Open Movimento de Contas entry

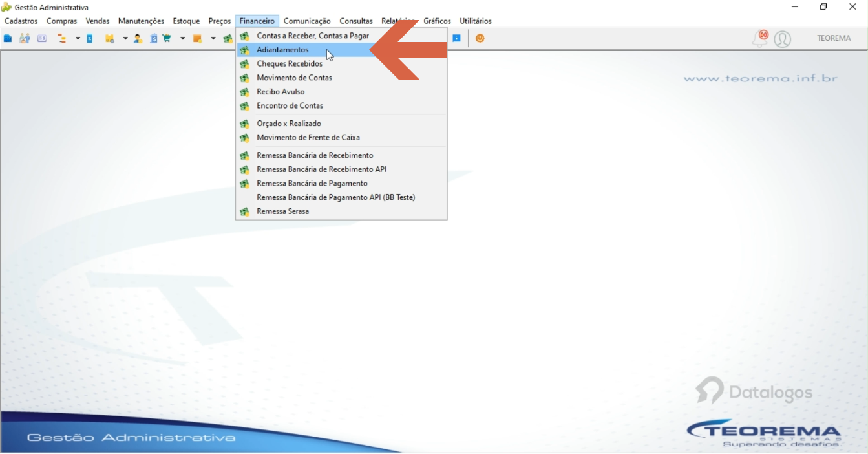coord(341,78)
